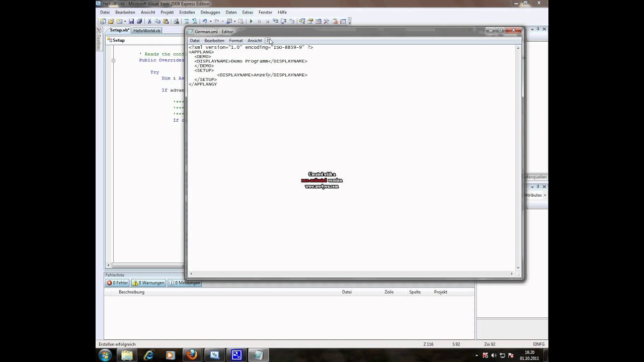Click the Pause debugging icon

[259, 21]
